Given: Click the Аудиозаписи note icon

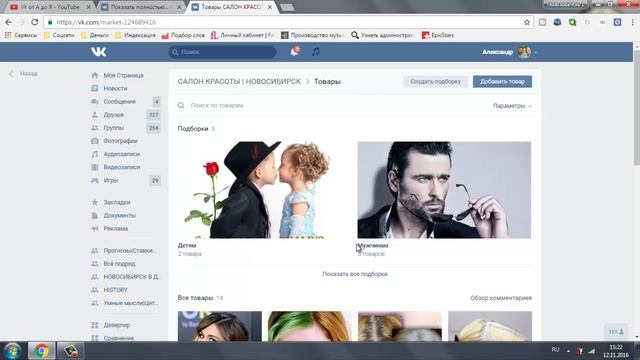Looking at the screenshot, I should tap(95, 154).
